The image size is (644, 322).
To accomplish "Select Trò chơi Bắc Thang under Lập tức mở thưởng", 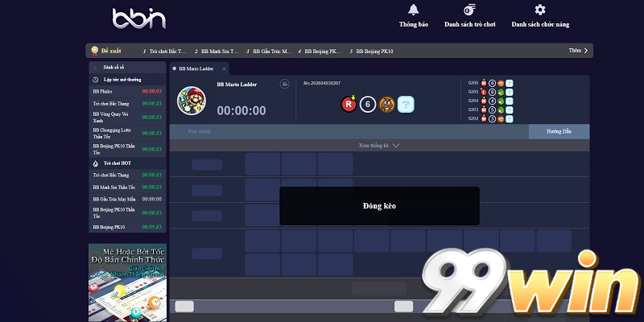I will click(127, 104).
